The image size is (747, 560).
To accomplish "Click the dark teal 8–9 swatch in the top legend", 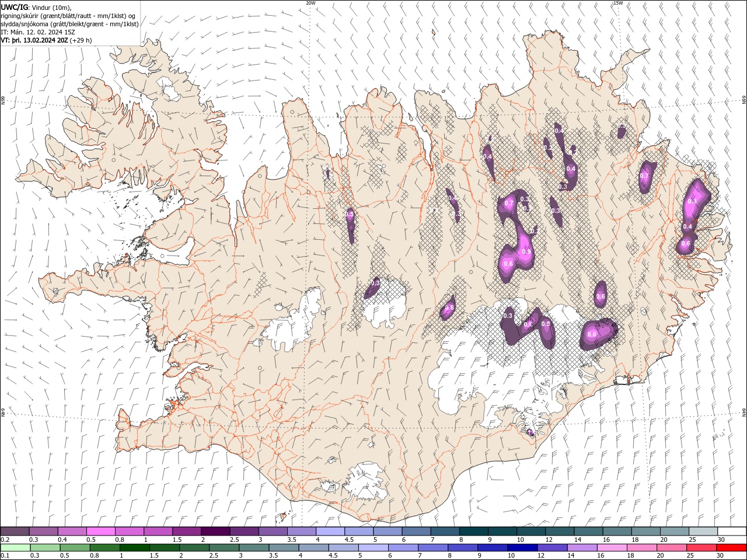I will [473, 531].
